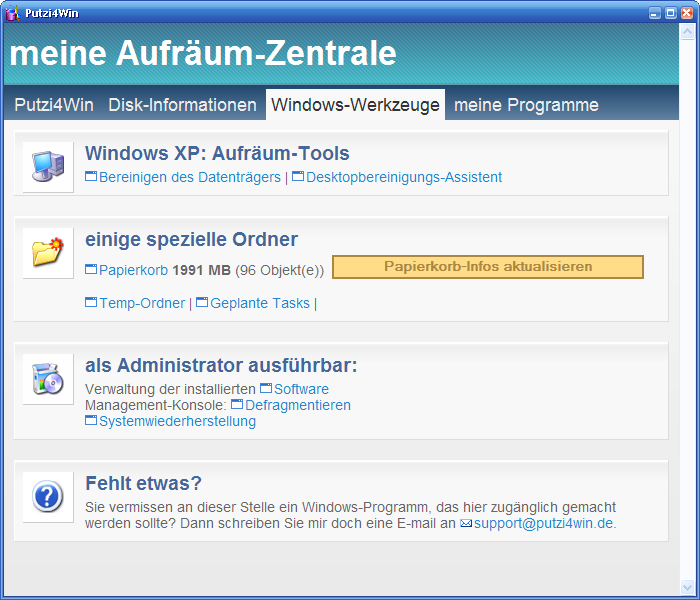700x600 pixels.
Task: Click the computer icon beside Windows XP Aufräum-Tools
Action: 48,167
